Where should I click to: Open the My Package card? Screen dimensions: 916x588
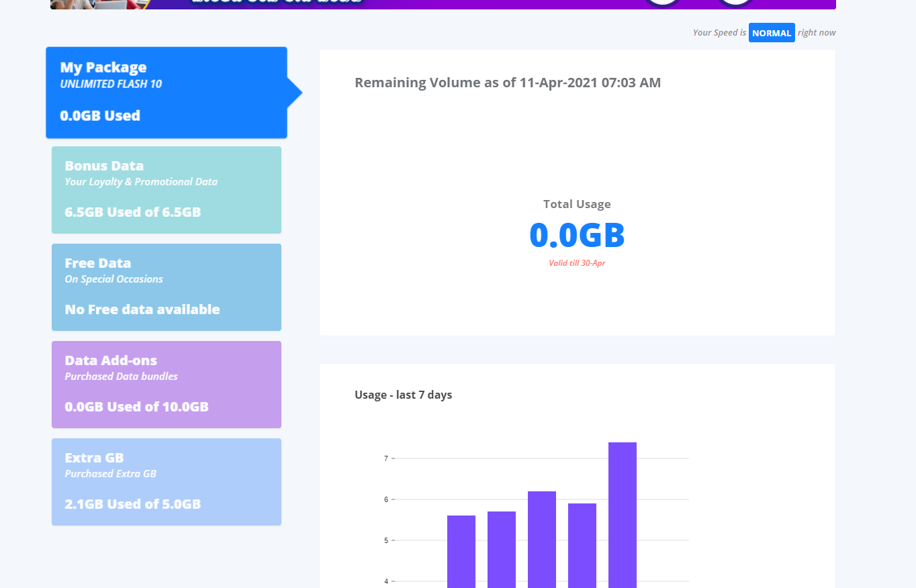tap(167, 93)
